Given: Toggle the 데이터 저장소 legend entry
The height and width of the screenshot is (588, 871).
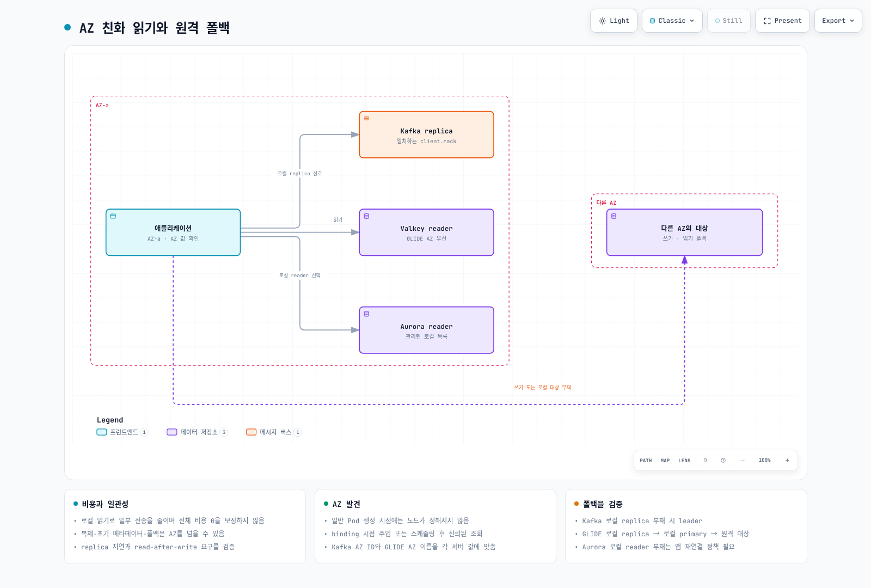Looking at the screenshot, I should coord(197,432).
